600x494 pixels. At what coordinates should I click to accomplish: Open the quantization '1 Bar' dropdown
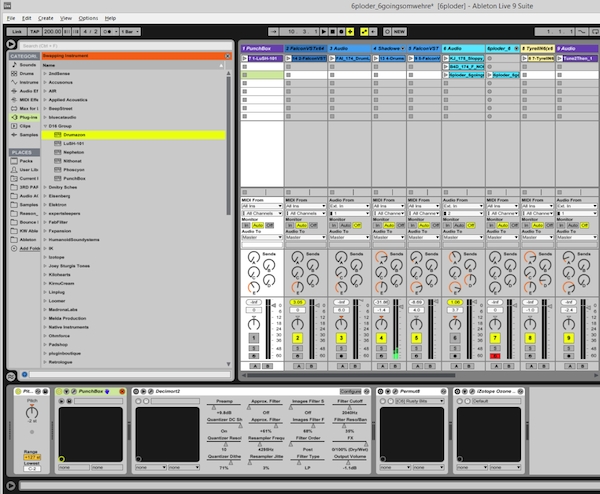point(130,32)
